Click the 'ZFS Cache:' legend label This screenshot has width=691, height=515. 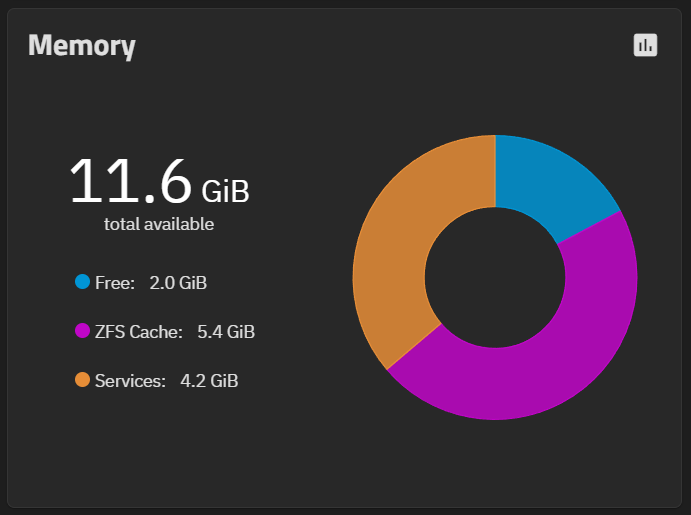pos(139,332)
